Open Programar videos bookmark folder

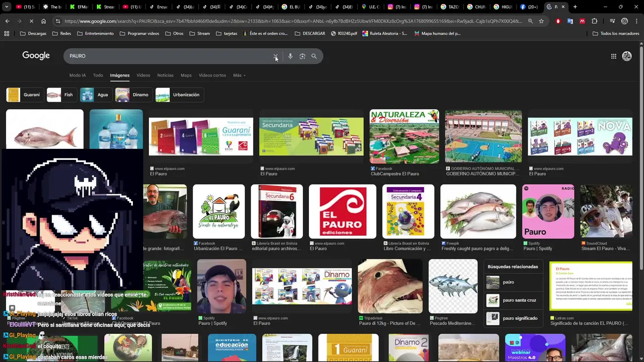pyautogui.click(x=139, y=34)
